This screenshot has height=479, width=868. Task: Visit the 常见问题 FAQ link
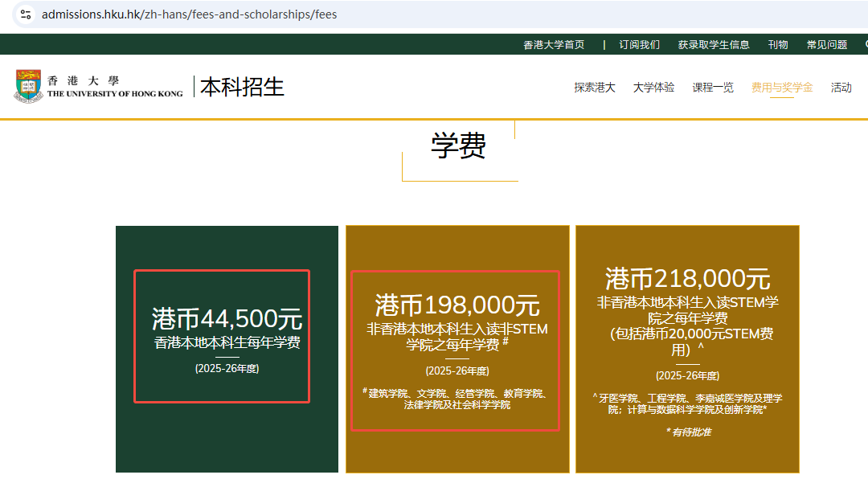[827, 45]
